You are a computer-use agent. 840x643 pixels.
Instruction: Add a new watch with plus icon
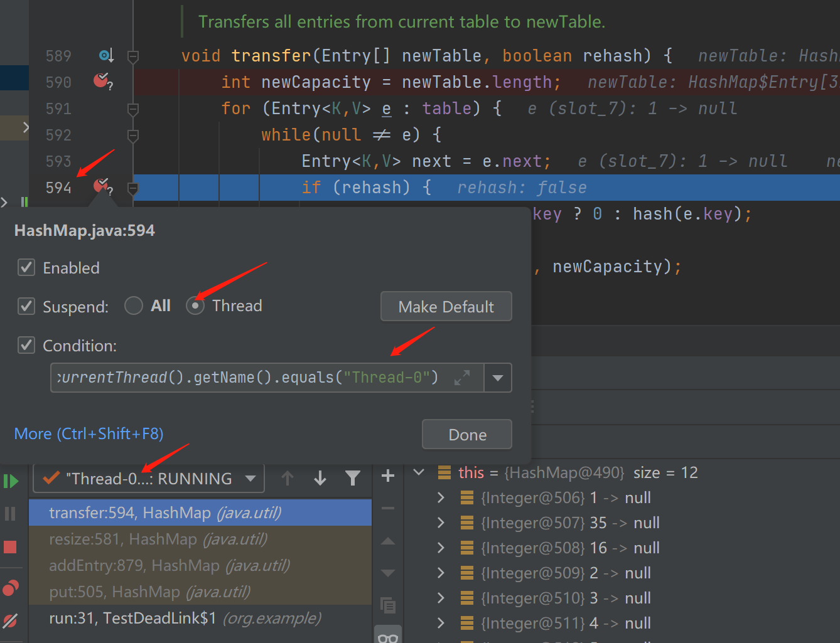click(x=388, y=476)
